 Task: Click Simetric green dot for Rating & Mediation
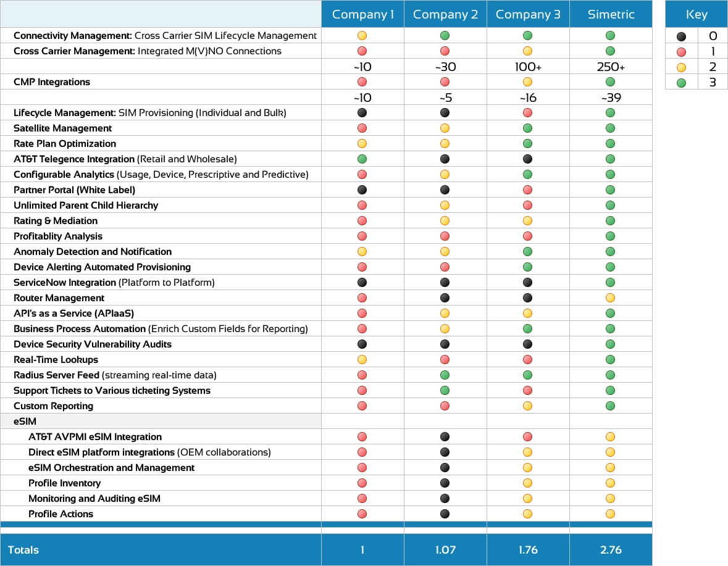611,221
